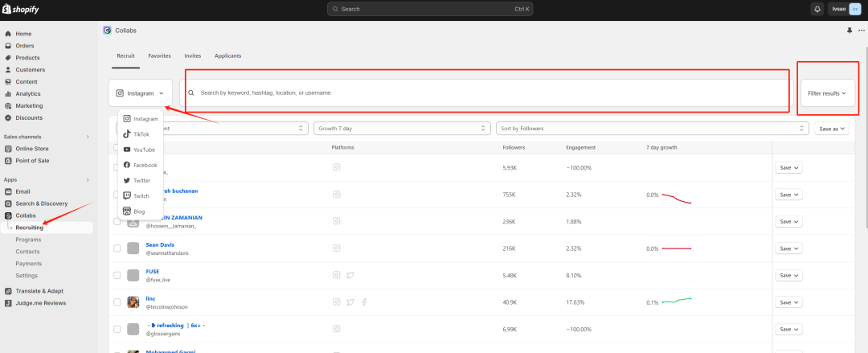Open the linc creator profile
Image resolution: width=868 pixels, height=353 pixels.
point(150,298)
